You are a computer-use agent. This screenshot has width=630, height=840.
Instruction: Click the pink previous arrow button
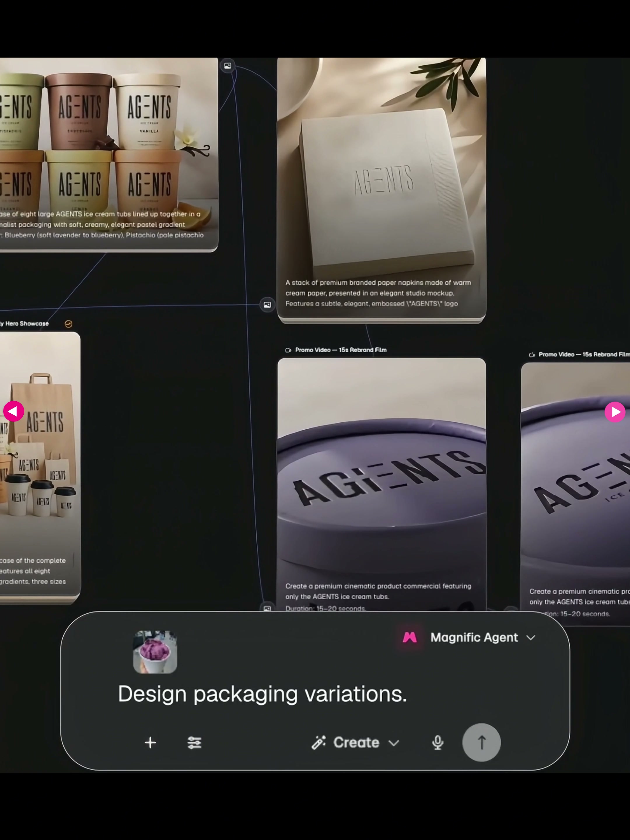(x=14, y=411)
